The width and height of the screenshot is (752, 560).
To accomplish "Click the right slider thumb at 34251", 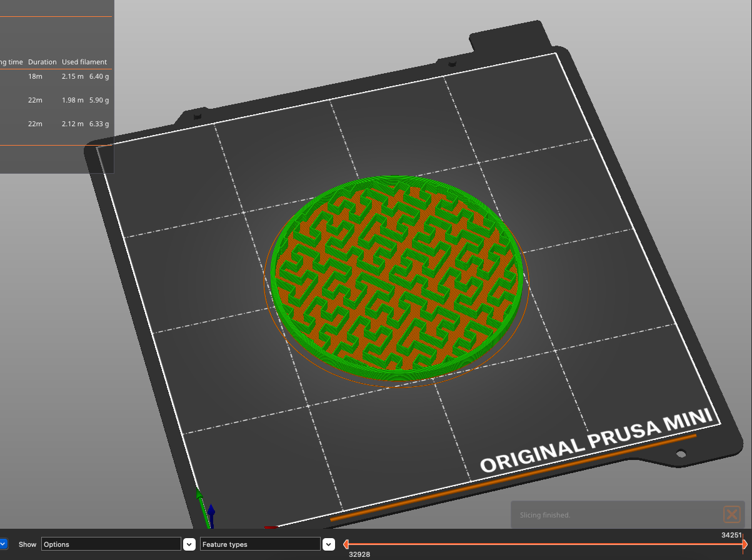I will tap(744, 544).
